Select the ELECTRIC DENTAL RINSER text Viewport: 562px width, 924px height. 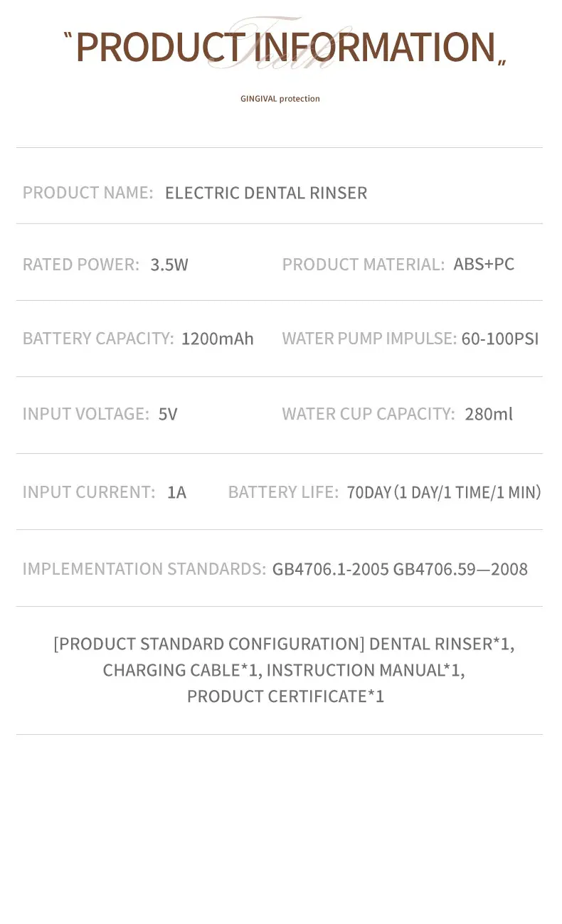(266, 193)
